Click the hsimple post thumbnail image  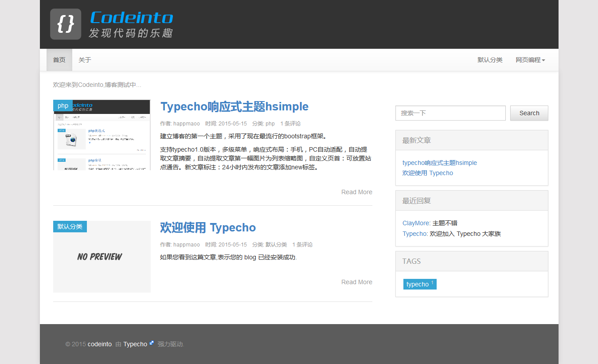click(102, 135)
